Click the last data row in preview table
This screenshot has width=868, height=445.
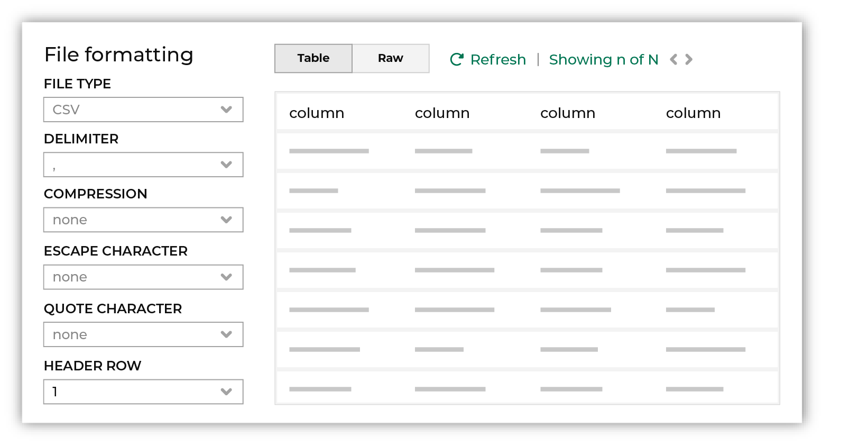click(527, 389)
